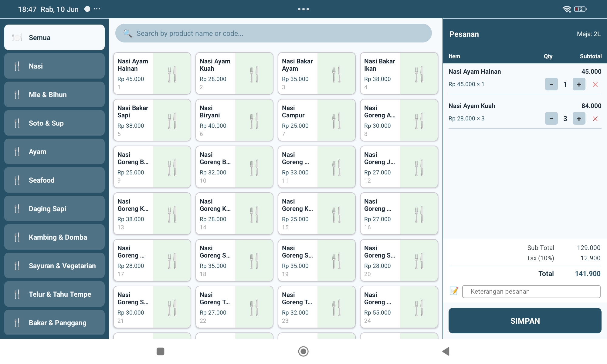Image resolution: width=607 pixels, height=364 pixels.
Task: Select Nasi Ayam Kuah product card
Action: click(234, 73)
